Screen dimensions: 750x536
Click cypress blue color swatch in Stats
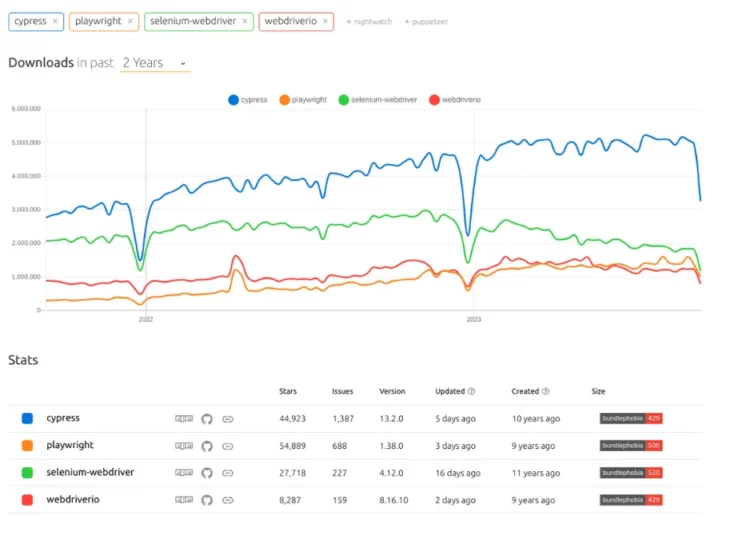tap(27, 418)
